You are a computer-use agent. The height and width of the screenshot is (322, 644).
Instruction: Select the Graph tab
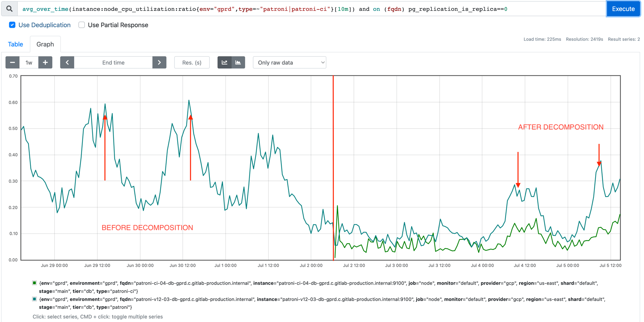coord(45,44)
